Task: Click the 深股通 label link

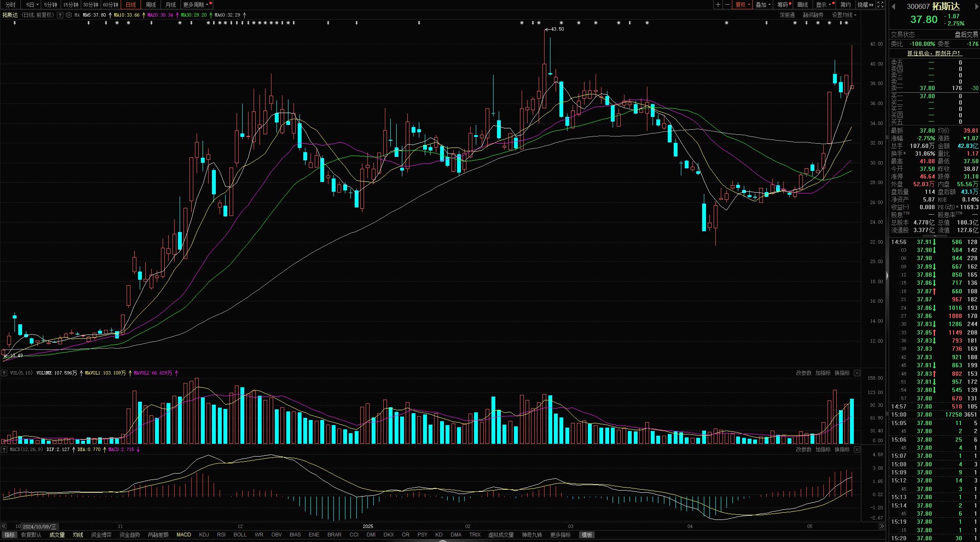Action: tap(787, 15)
